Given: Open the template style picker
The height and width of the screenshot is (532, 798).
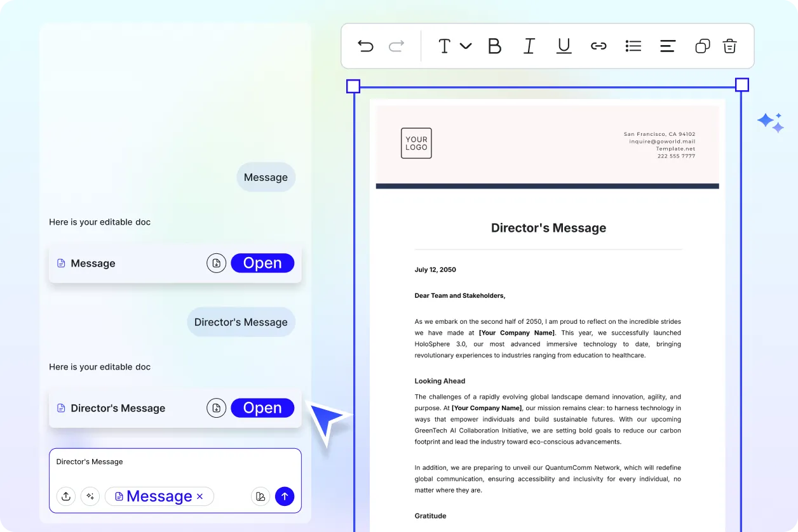Looking at the screenshot, I should click(260, 496).
